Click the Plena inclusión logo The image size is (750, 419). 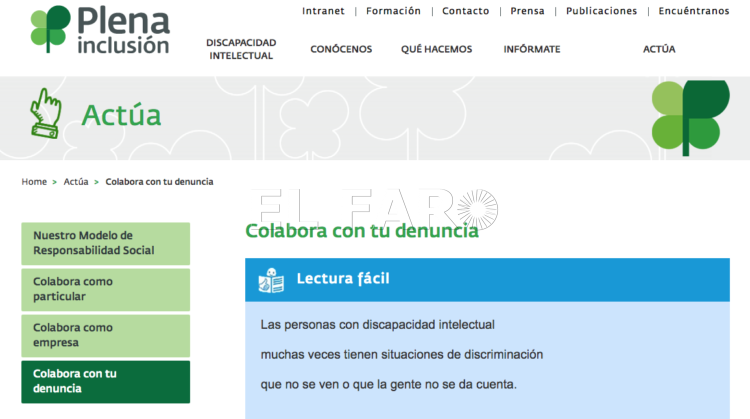click(100, 31)
